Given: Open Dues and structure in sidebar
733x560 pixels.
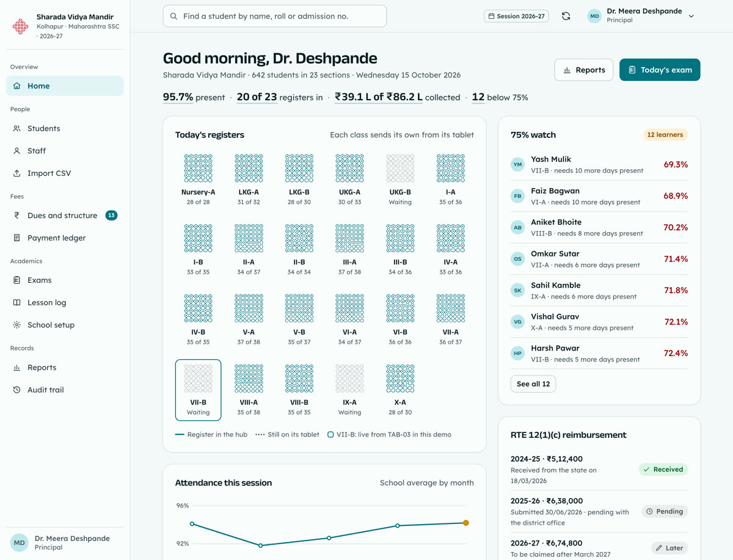Looking at the screenshot, I should 65,216.
